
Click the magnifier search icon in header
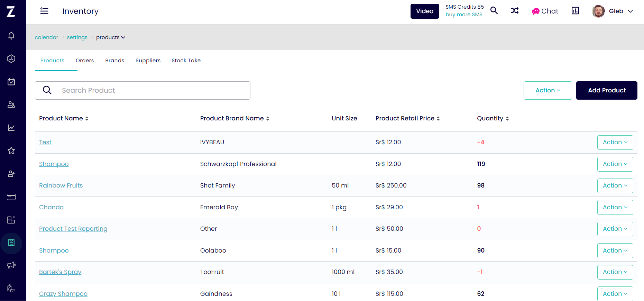coord(494,11)
